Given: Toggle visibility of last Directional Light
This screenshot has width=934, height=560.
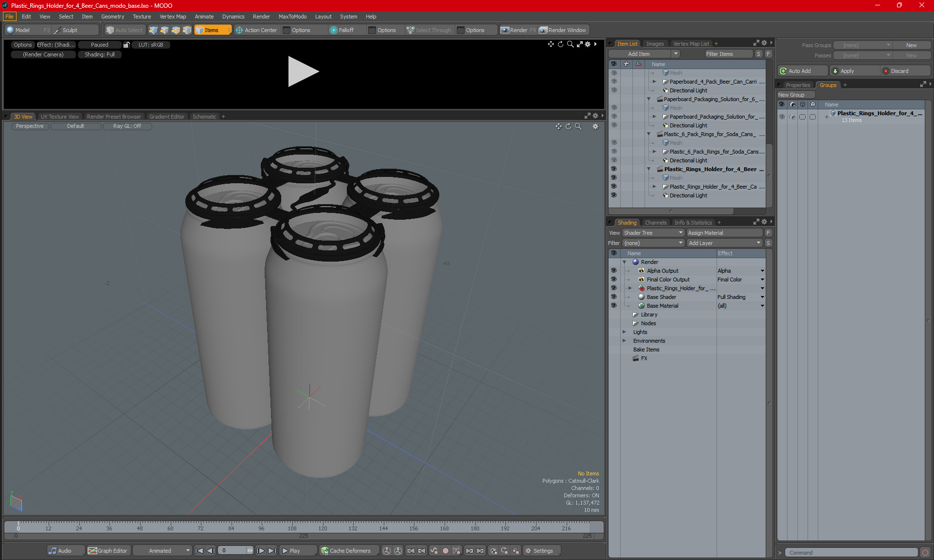Looking at the screenshot, I should 613,195.
